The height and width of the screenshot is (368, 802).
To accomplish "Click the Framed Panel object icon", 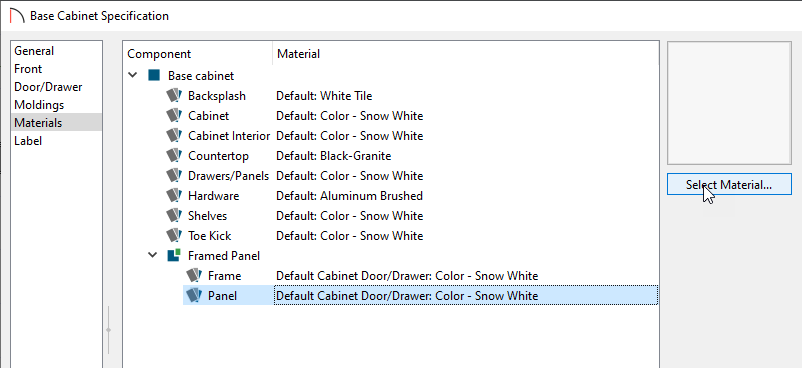I will (x=174, y=255).
